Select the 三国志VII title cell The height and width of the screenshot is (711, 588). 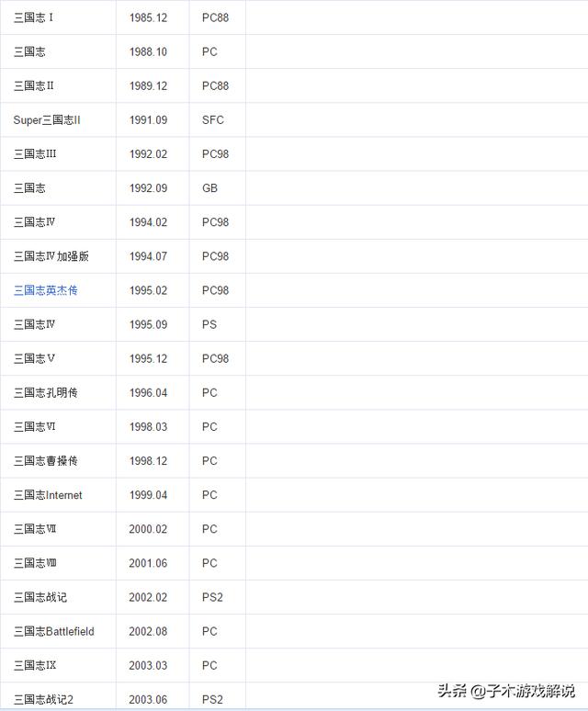click(35, 529)
